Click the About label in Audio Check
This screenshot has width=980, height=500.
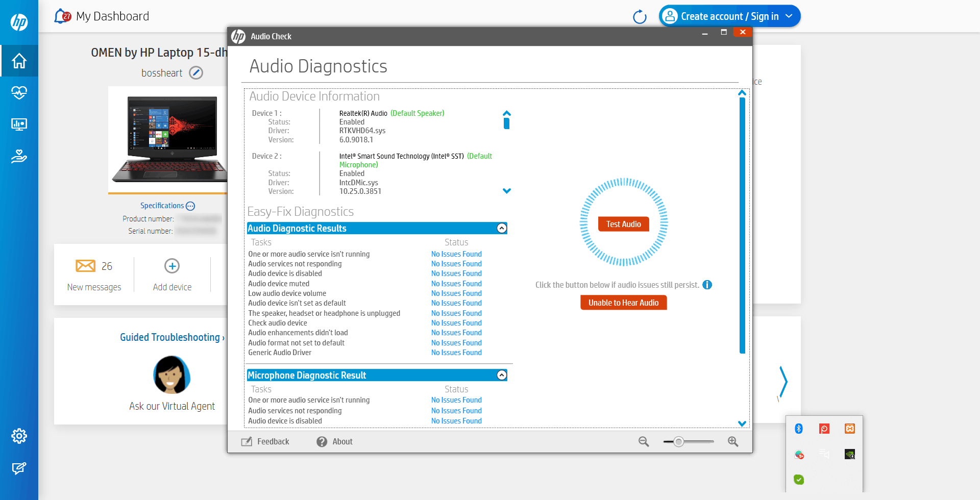pyautogui.click(x=342, y=442)
